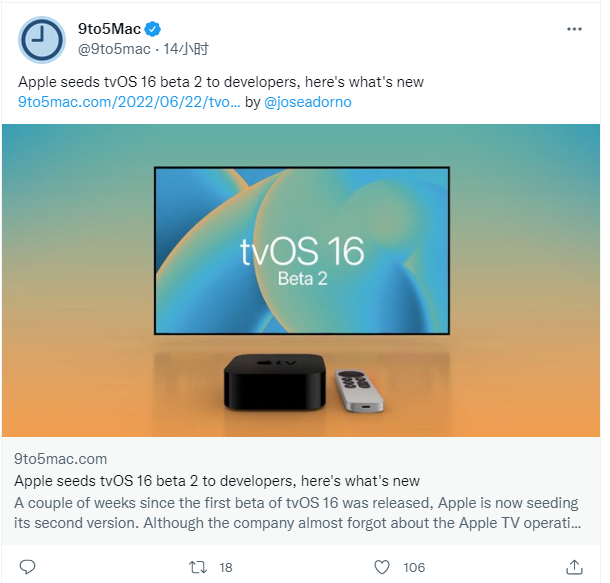Image resolution: width=610 pixels, height=583 pixels.
Task: Open the card headline about tvOS 16 beta 2
Action: tap(217, 481)
